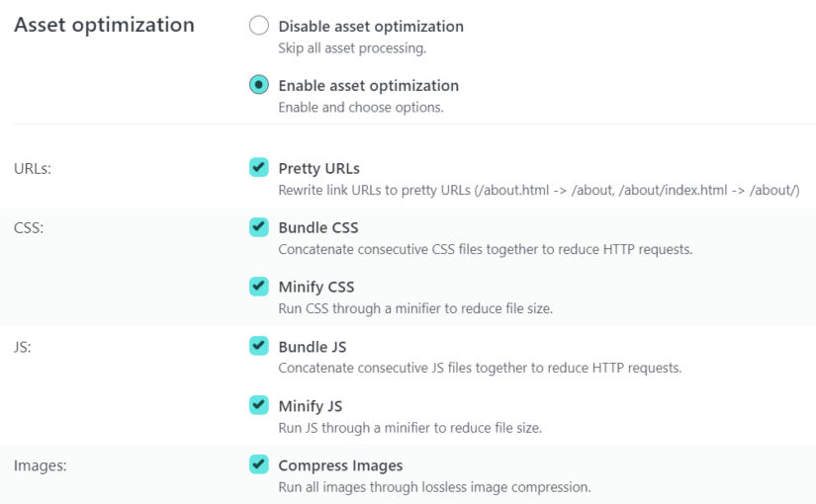Click the Pretty URLs rewrite description text
Screen dimensions: 816x504
click(x=539, y=191)
